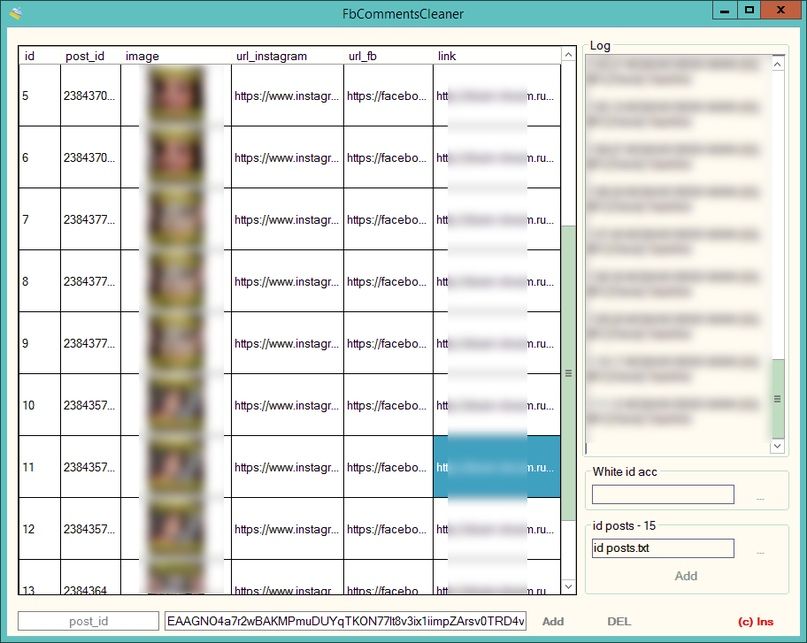Select the id cell of row 12

pos(40,529)
